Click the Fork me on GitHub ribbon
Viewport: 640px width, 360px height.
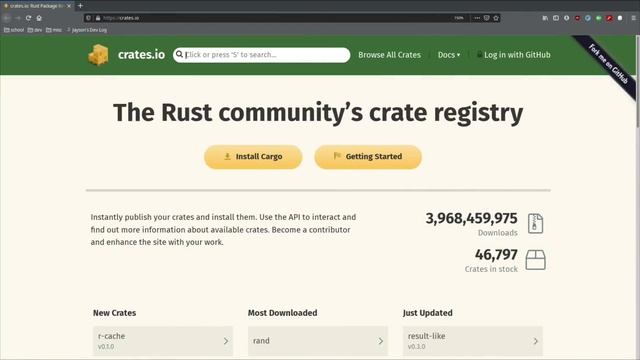tap(608, 64)
